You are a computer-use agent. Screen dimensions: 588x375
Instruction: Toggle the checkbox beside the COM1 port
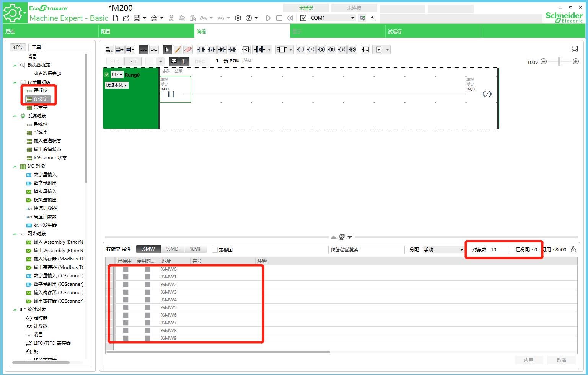303,18
